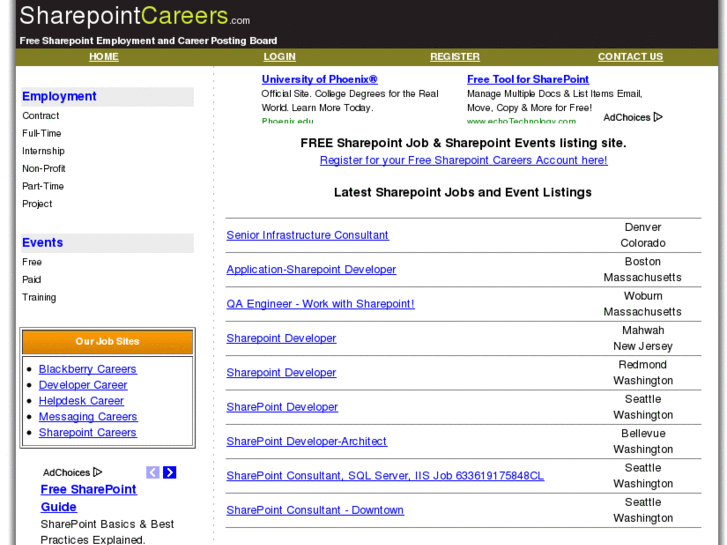Click the Mahwah New Jersey location cell
The width and height of the screenshot is (727, 545).
click(643, 338)
